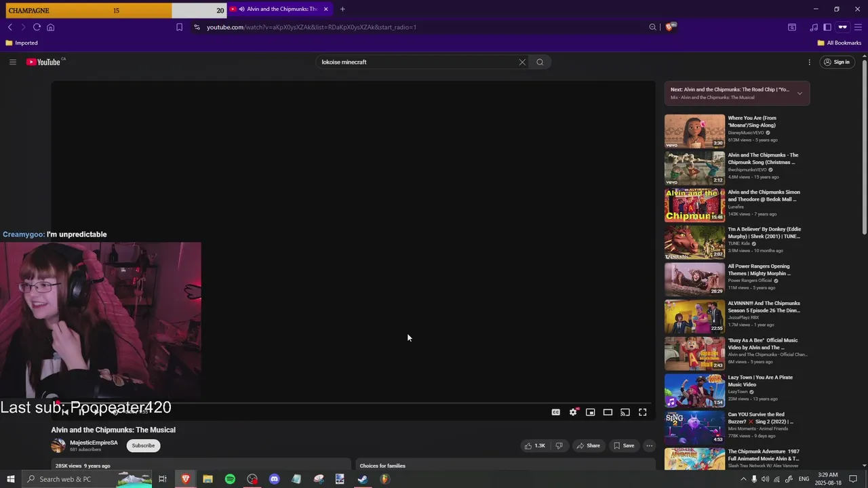Open the Moana 'Where You Are' thumbnail

click(694, 131)
